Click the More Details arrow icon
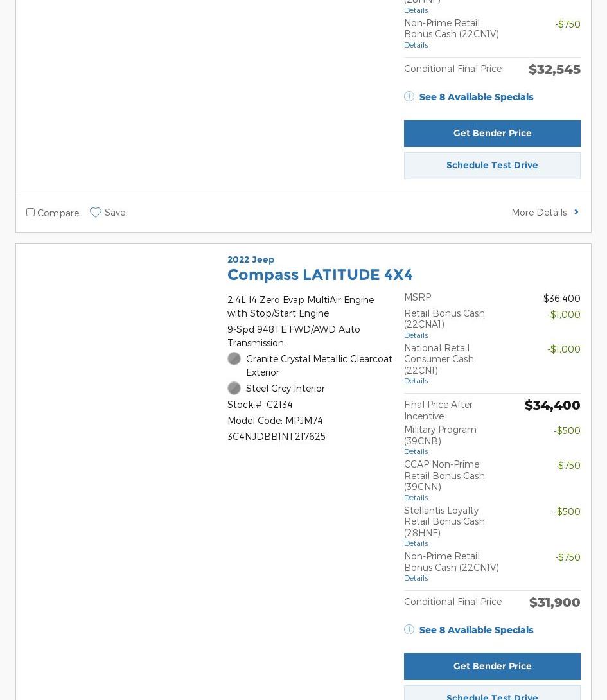Image resolution: width=607 pixels, height=700 pixels. tap(576, 212)
